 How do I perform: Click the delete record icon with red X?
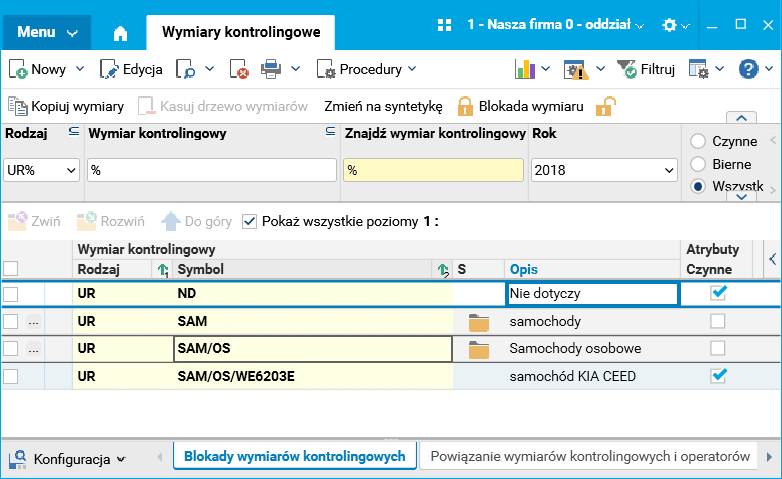click(239, 69)
